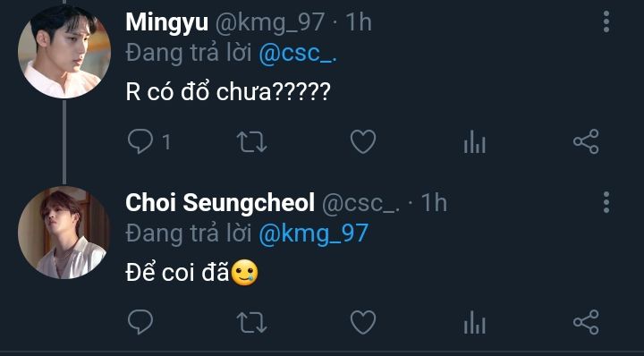The height and width of the screenshot is (356, 644).
Task: Retweet Mingyu's tweet
Action: pyautogui.click(x=251, y=142)
